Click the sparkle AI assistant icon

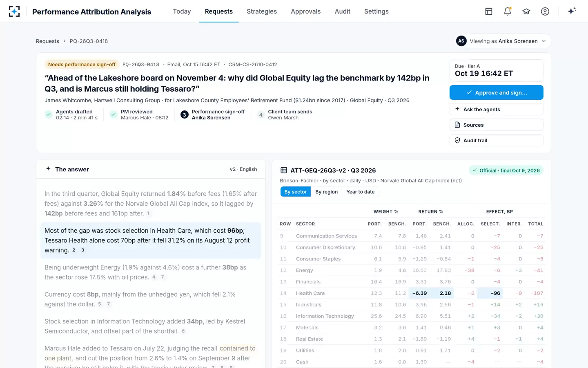(x=572, y=11)
